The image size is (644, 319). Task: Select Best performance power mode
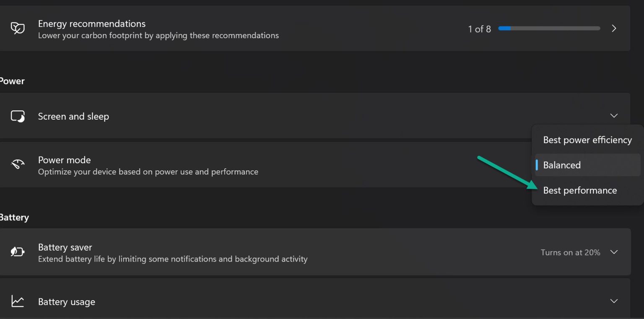click(580, 190)
